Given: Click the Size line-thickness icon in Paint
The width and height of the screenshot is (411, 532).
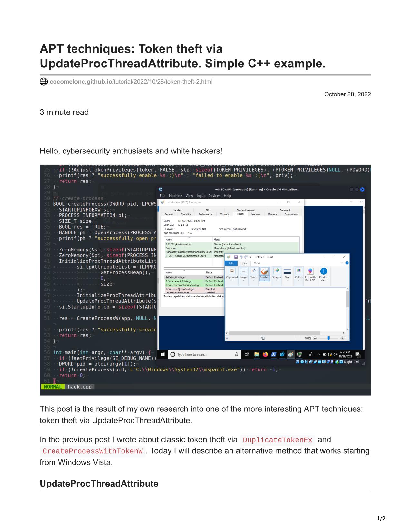Looking at the screenshot, I should click(287, 271).
